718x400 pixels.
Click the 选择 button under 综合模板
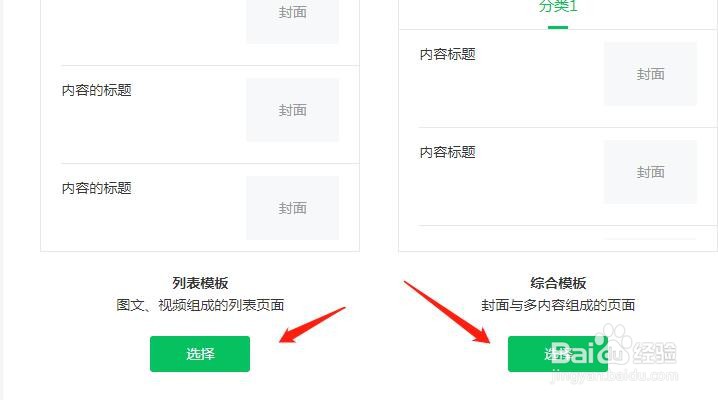pos(558,354)
